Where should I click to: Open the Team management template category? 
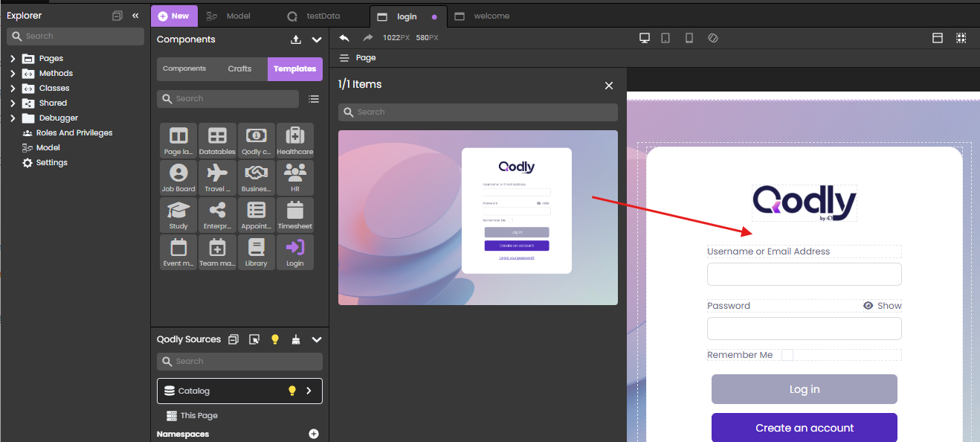click(217, 252)
